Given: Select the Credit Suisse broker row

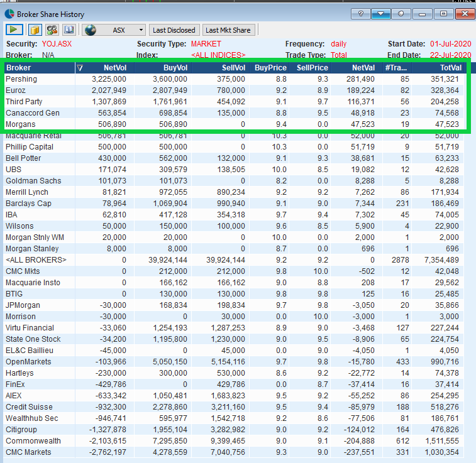Looking at the screenshot, I should [x=234, y=407].
